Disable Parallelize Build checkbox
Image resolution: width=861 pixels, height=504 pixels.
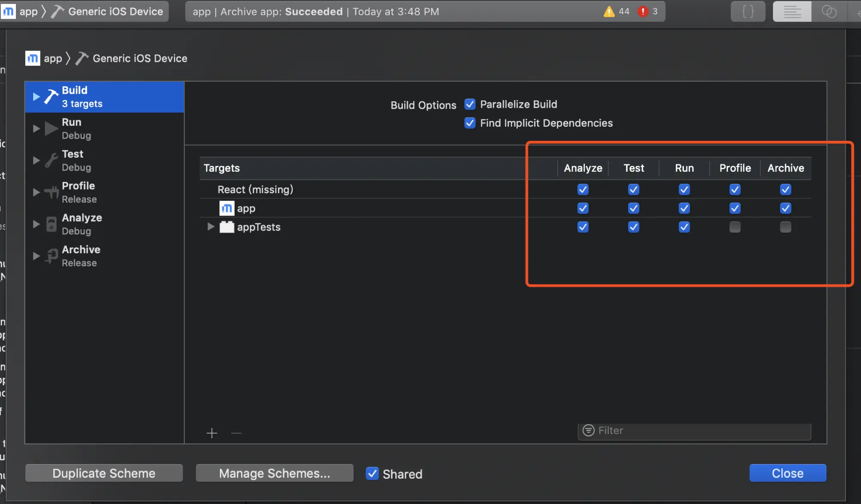coord(470,104)
